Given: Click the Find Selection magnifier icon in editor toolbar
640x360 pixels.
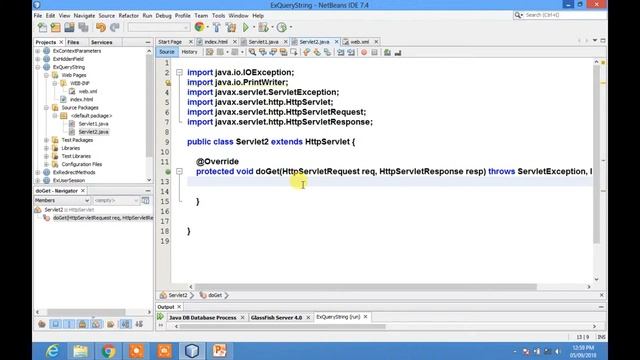Looking at the screenshot, I should click(253, 52).
